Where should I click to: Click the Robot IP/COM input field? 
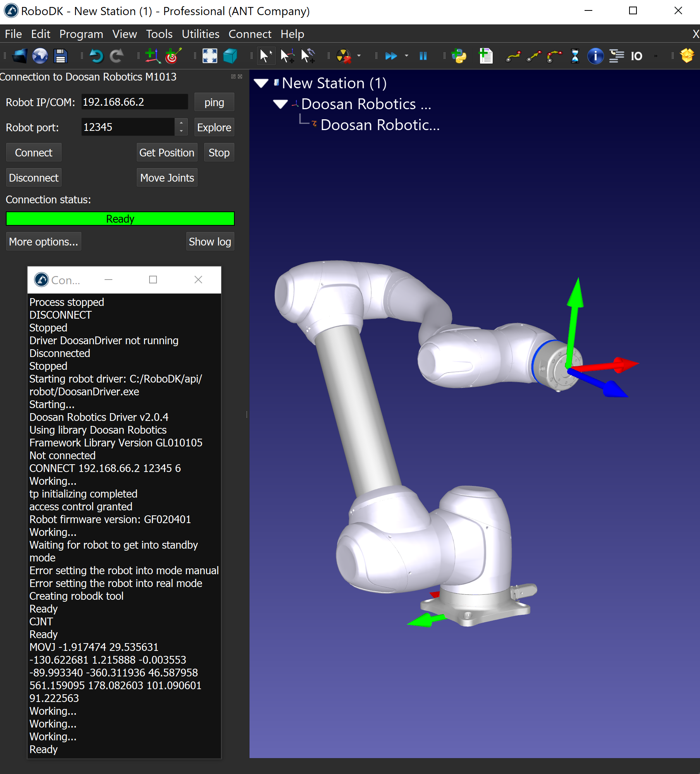134,102
